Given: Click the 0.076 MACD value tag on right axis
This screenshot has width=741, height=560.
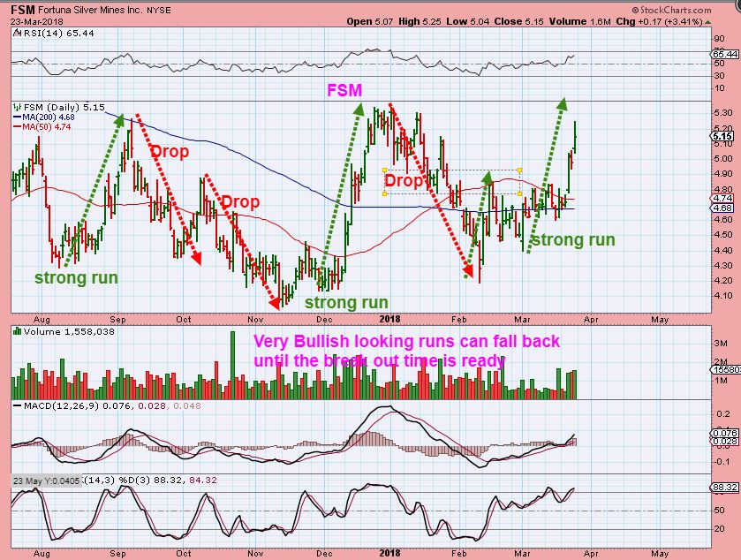Looking at the screenshot, I should pos(724,433).
